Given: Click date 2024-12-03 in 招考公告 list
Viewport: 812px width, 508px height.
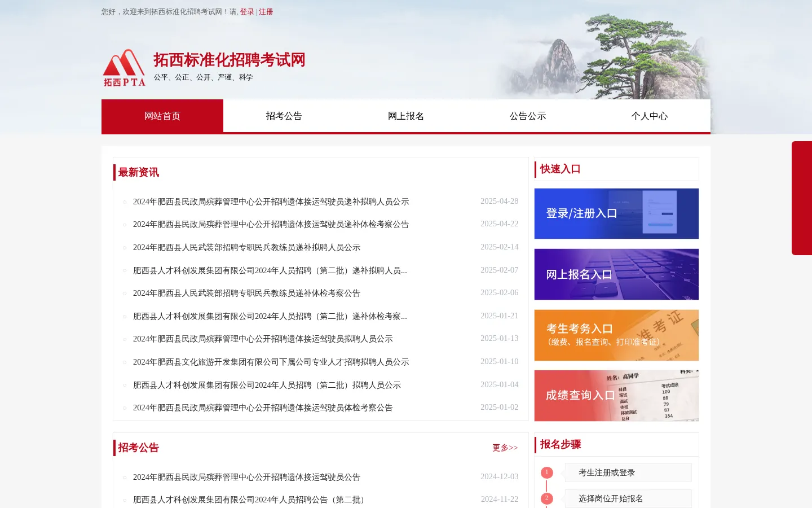Looking at the screenshot, I should coord(500,476).
